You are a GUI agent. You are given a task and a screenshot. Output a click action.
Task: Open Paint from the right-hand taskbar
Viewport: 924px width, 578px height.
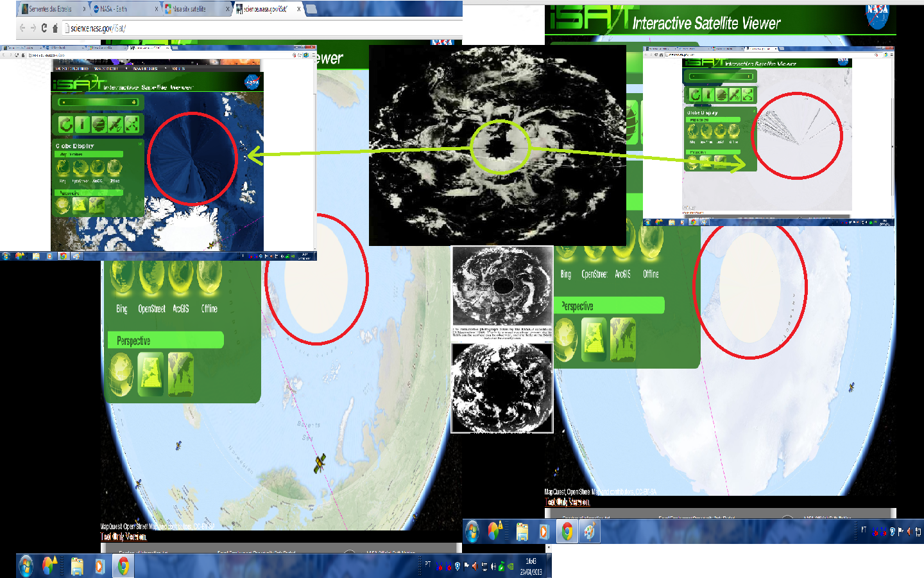pos(589,531)
